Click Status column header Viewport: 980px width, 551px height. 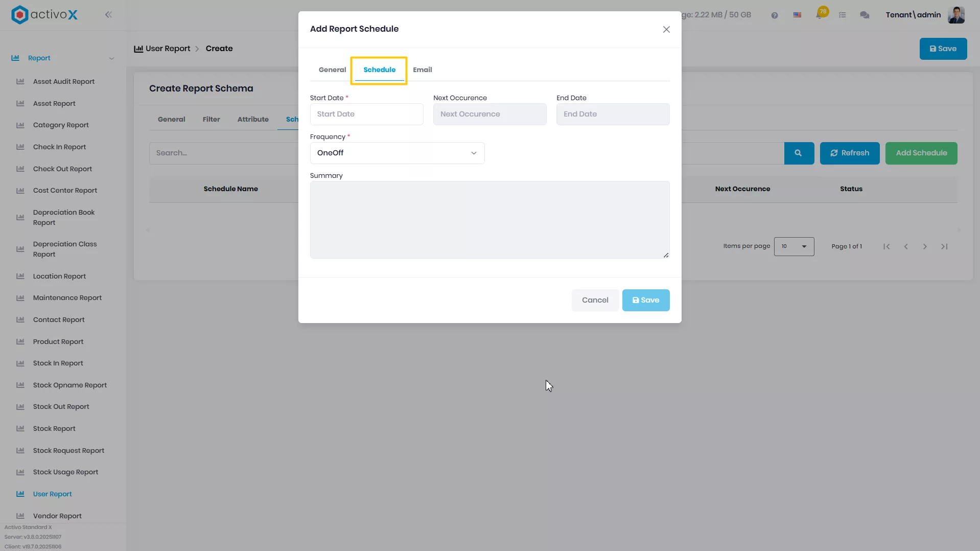tap(851, 189)
